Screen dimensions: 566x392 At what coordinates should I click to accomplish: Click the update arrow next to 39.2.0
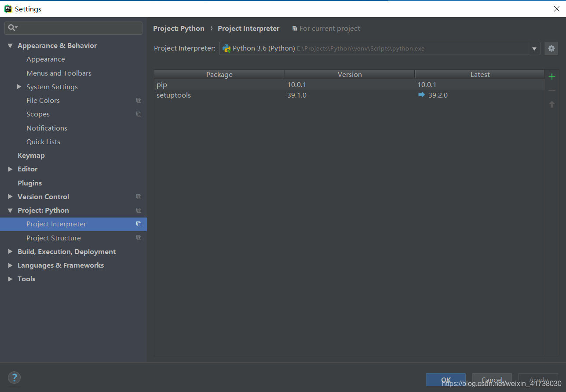421,95
